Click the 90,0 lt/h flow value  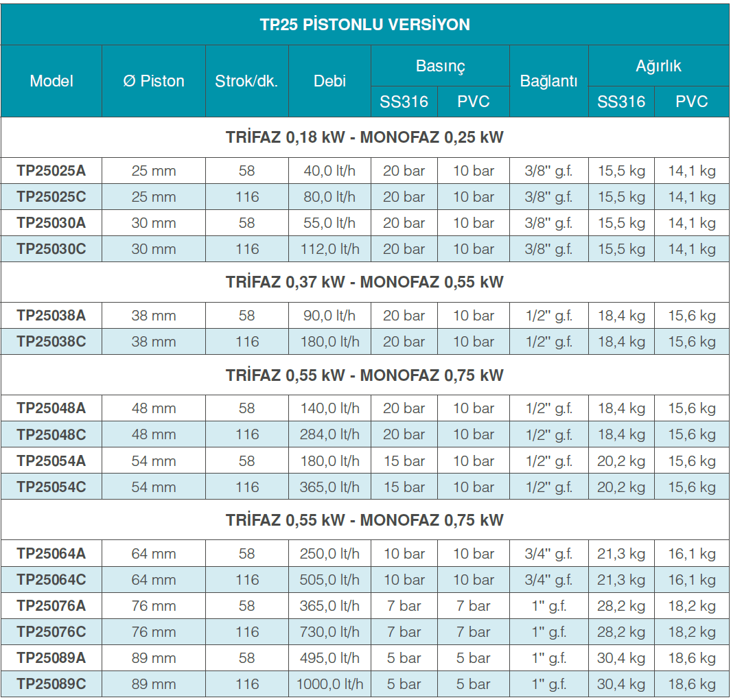(329, 316)
